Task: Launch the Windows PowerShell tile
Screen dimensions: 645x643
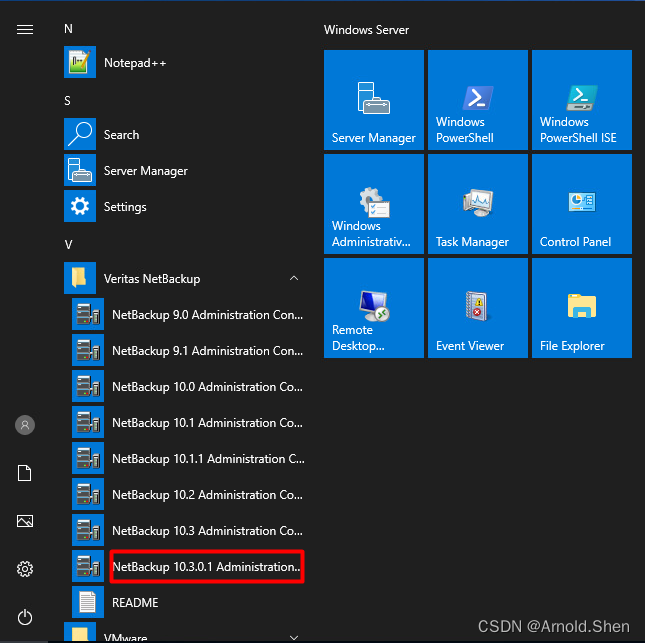Action: tap(478, 100)
